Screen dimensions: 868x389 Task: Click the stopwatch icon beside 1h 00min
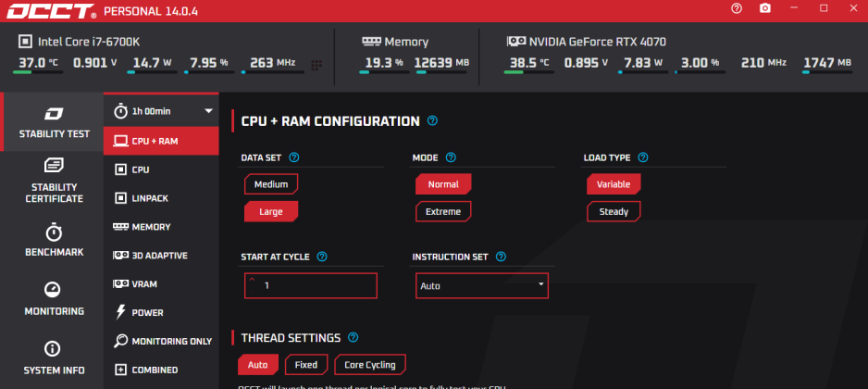(120, 111)
